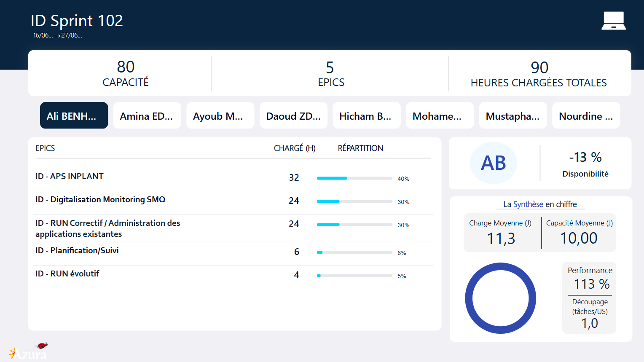Select ID - Digitalisation Monitoring SMQ row
The height and width of the screenshot is (362, 644).
(100, 200)
